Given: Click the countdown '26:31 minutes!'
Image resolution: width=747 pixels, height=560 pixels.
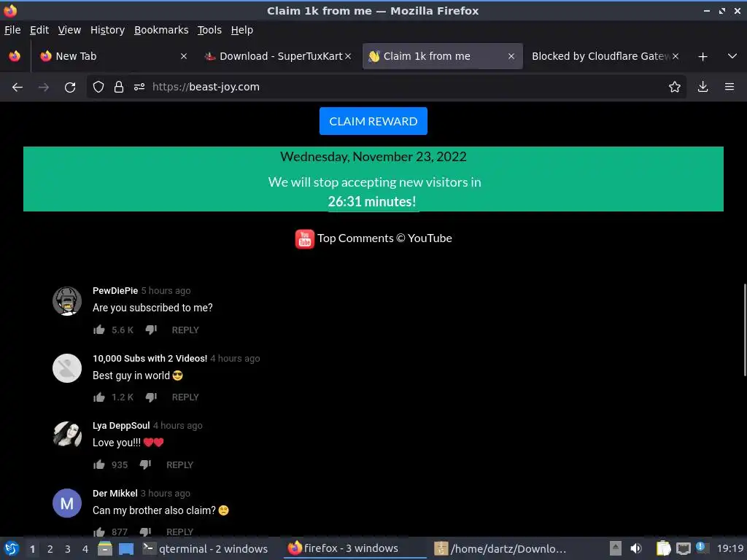Looking at the screenshot, I should tap(372, 201).
